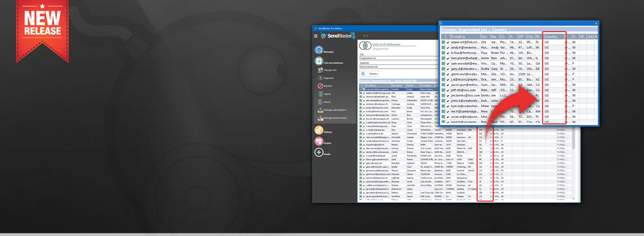This screenshot has width=644, height=236.
Task: Click the Country column header in popup
Action: pyautogui.click(x=555, y=36)
